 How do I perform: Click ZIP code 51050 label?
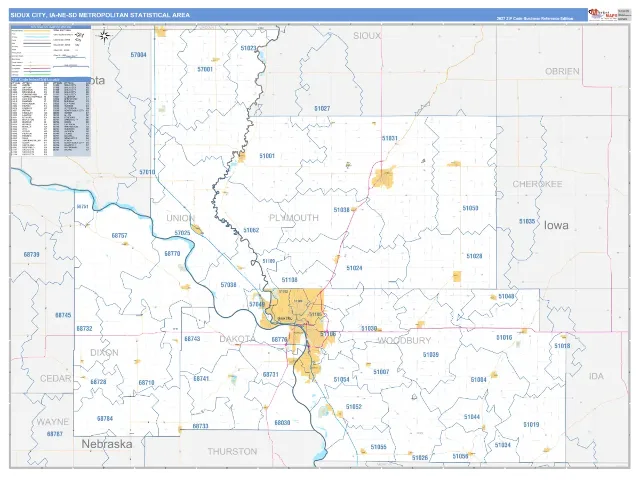[x=470, y=208]
